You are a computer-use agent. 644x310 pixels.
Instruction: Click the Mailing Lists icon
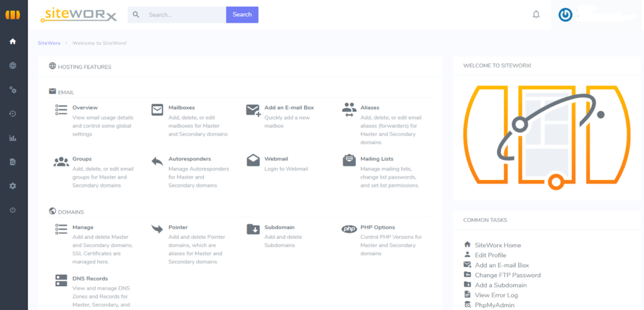(x=349, y=160)
